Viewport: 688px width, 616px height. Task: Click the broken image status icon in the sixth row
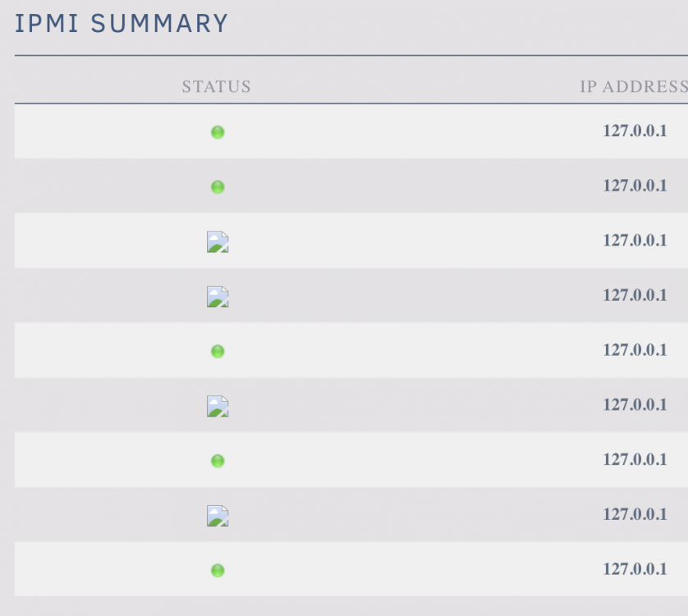218,406
